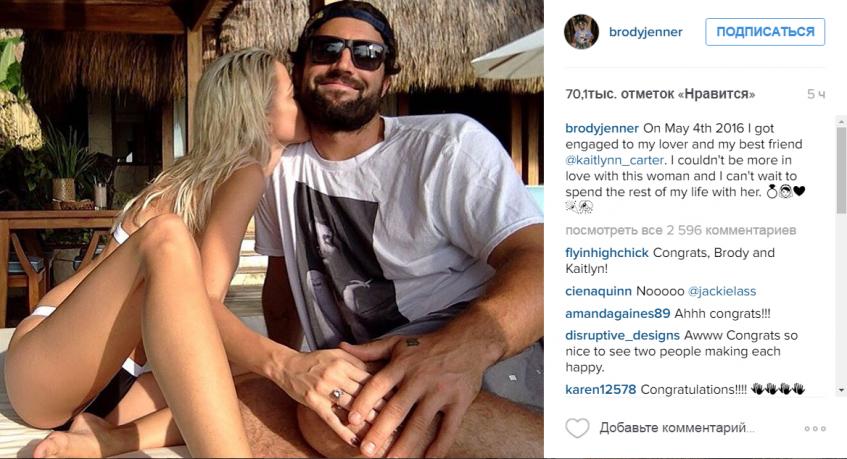The height and width of the screenshot is (459, 847).
Task: Expand all 2 596 comments link
Action: pos(680,230)
